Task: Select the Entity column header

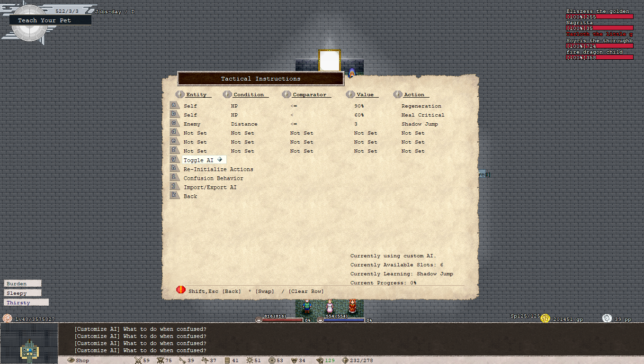Action: click(196, 95)
